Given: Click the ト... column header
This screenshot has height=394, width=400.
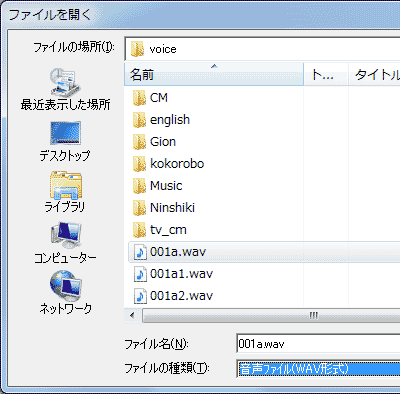Looking at the screenshot, I should pyautogui.click(x=326, y=74).
